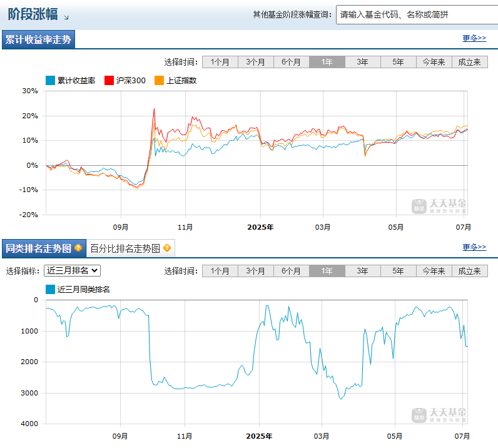This screenshot has height=448, width=498.
Task: Click the 累计收益率 legend label
Action: pos(76,80)
